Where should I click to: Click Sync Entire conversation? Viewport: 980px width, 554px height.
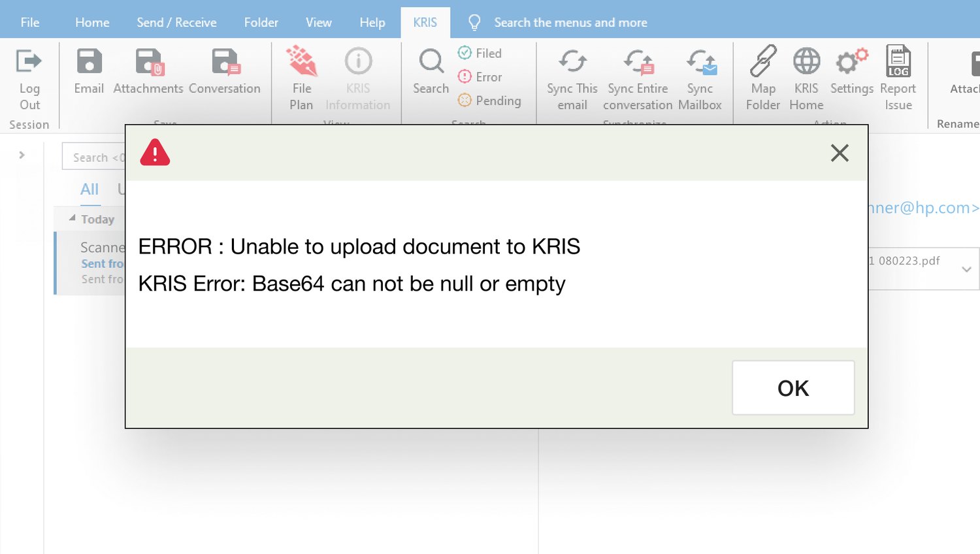pos(638,78)
